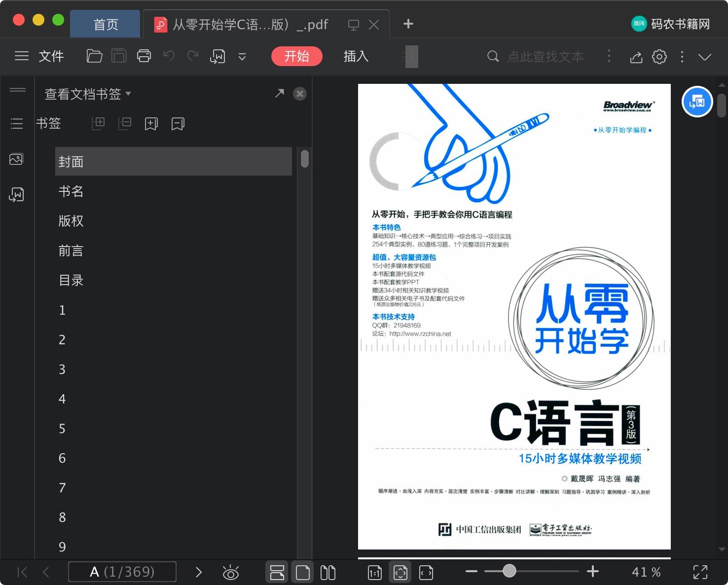Click the sidebar convert-to-Word icon
Screen dimensions: 728x585
pyautogui.click(x=16, y=195)
